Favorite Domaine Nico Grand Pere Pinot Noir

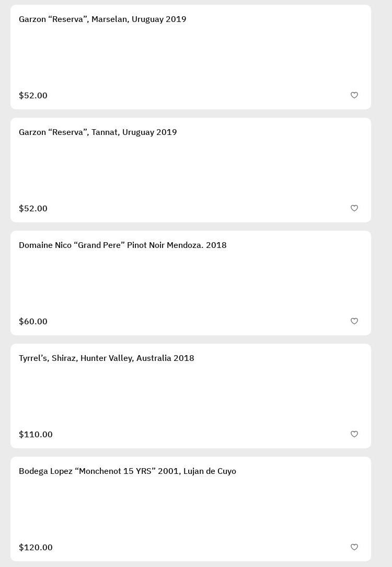coord(354,321)
